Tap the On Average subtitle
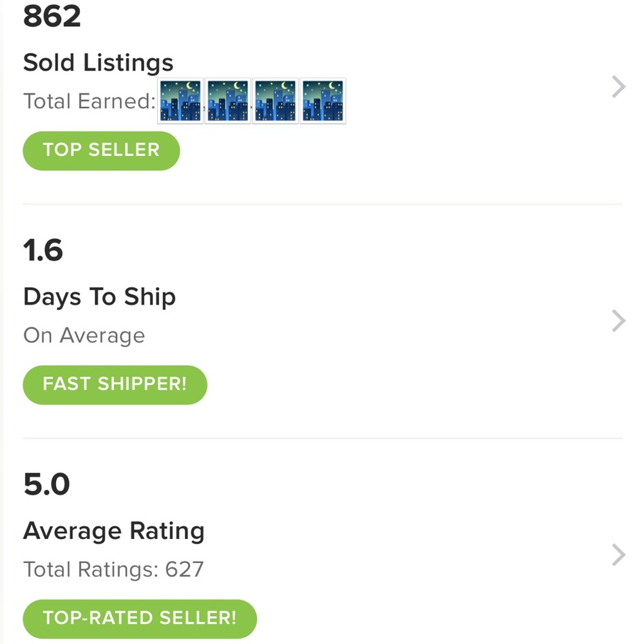Image resolution: width=644 pixels, height=644 pixels. point(84,336)
